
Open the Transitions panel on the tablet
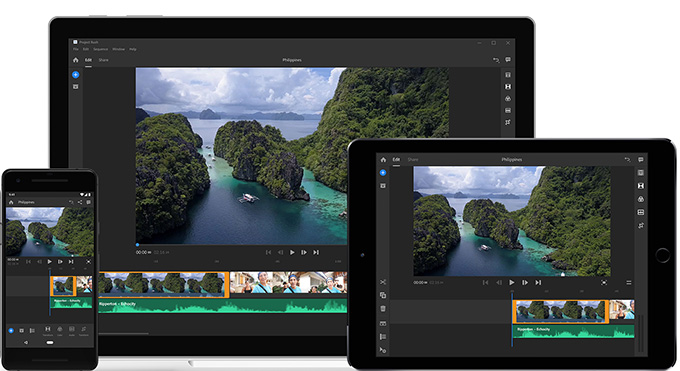point(641,186)
